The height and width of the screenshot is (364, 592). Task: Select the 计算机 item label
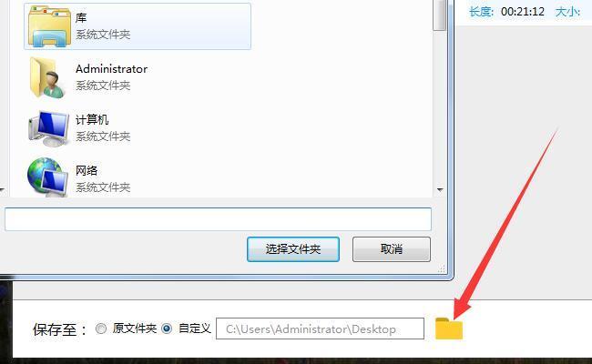92,119
